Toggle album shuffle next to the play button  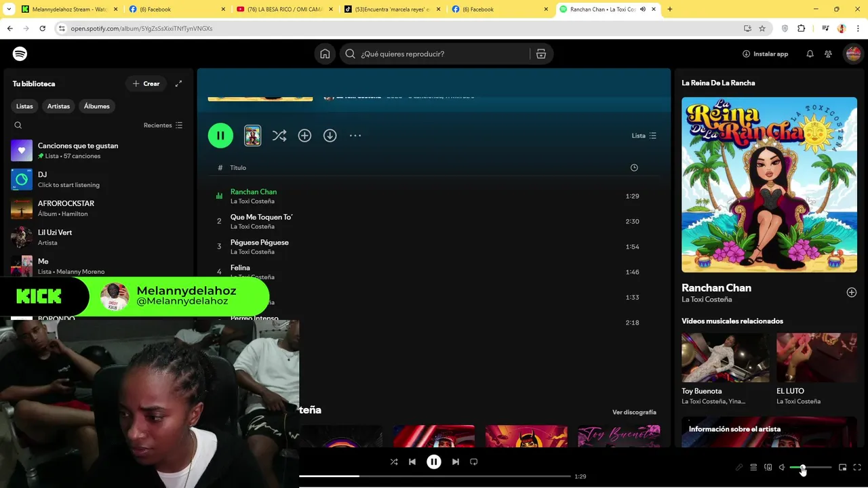pos(279,136)
